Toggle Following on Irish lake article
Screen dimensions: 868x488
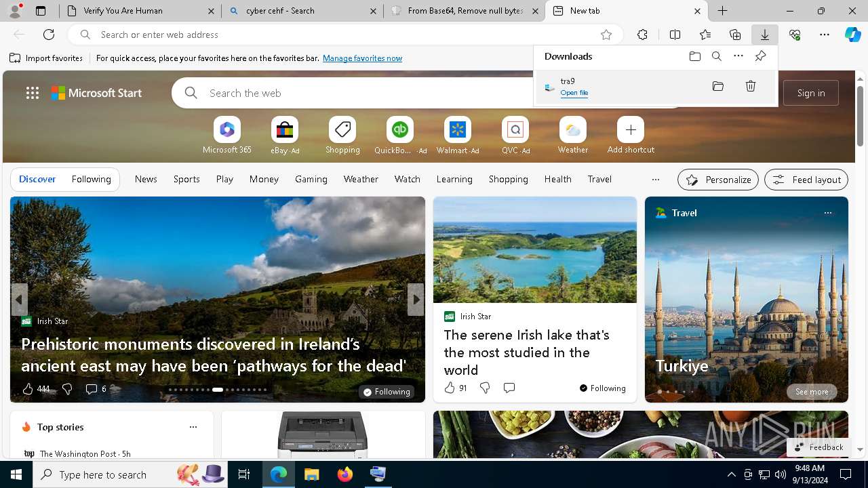pyautogui.click(x=602, y=388)
